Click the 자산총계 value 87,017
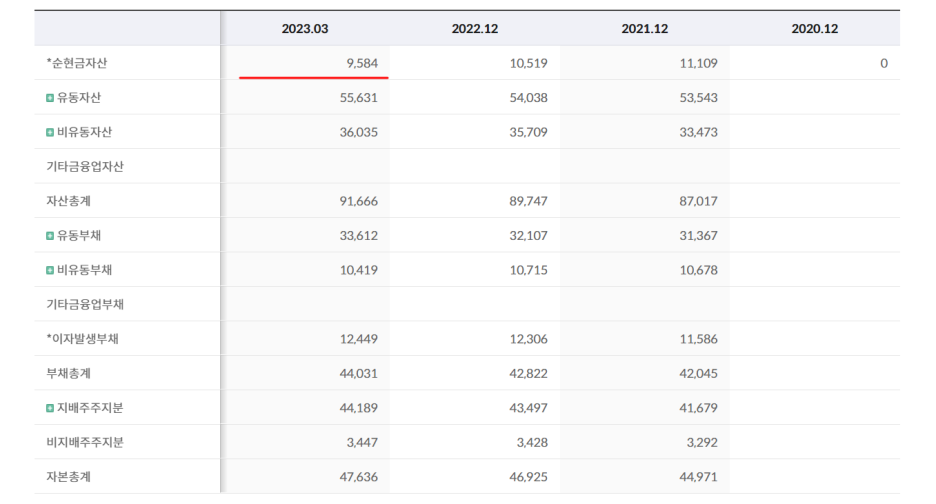 698,201
